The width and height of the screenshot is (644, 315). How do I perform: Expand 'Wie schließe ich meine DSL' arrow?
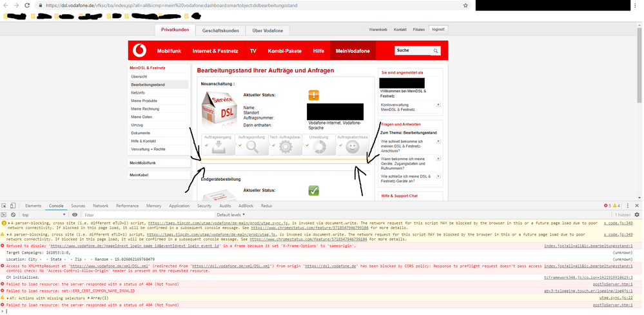pos(438,176)
